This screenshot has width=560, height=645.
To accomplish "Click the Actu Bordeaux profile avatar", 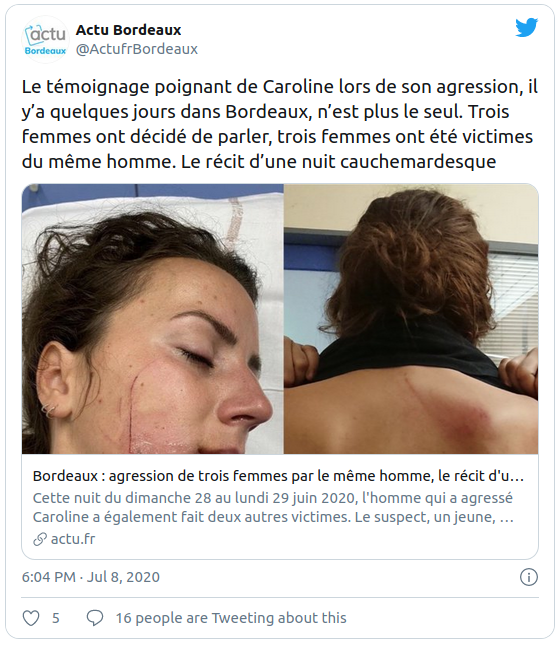I will pos(45,39).
